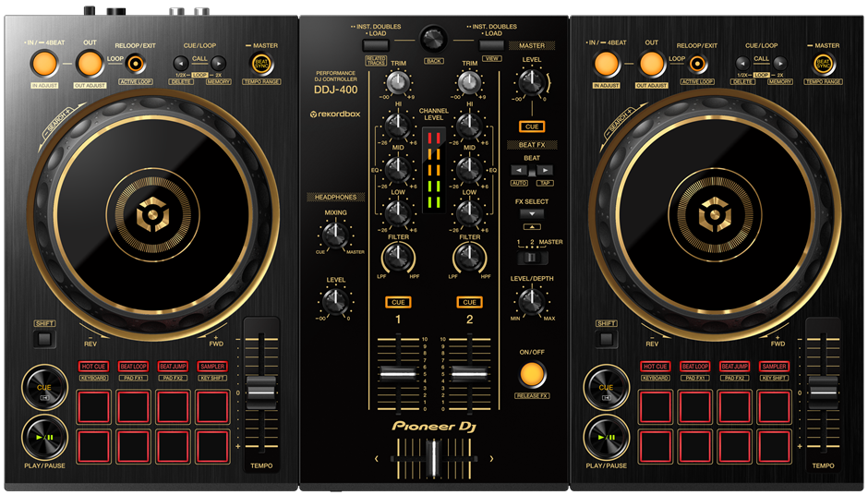The width and height of the screenshot is (868, 495).
Task: Click the HEADPHONES LEVEL knob
Action: click(335, 302)
